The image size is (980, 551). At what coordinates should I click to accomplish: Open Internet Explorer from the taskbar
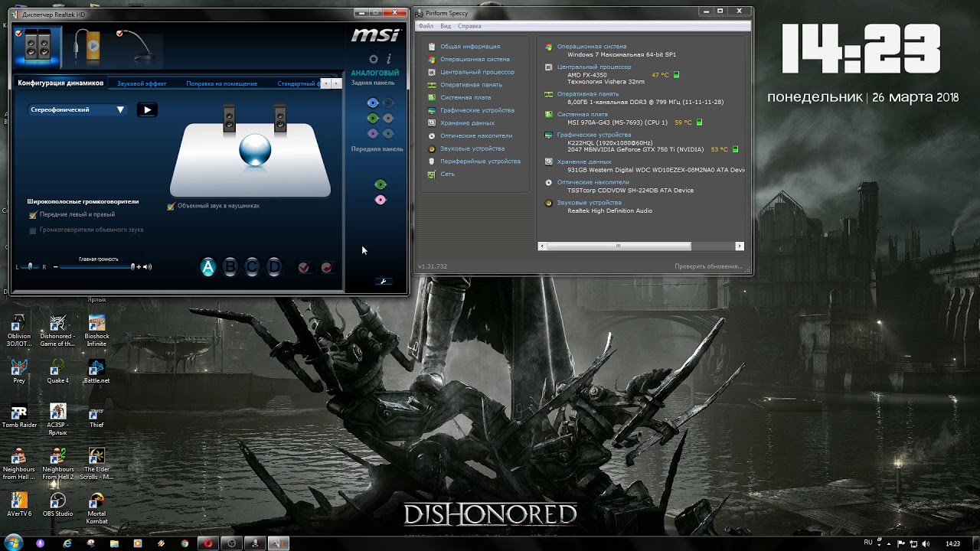point(67,543)
